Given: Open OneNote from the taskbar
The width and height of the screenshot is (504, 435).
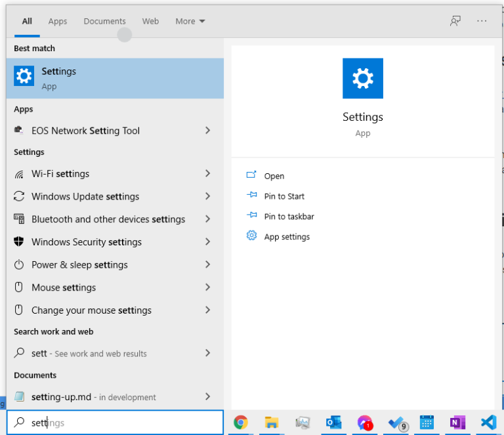Looking at the screenshot, I should [x=457, y=422].
